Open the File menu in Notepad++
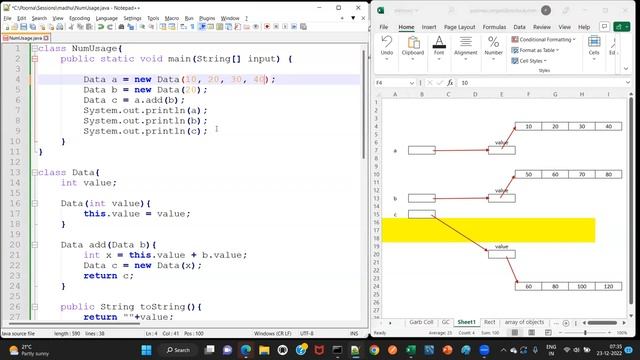Screen dimensions: 640x360 [8, 18]
